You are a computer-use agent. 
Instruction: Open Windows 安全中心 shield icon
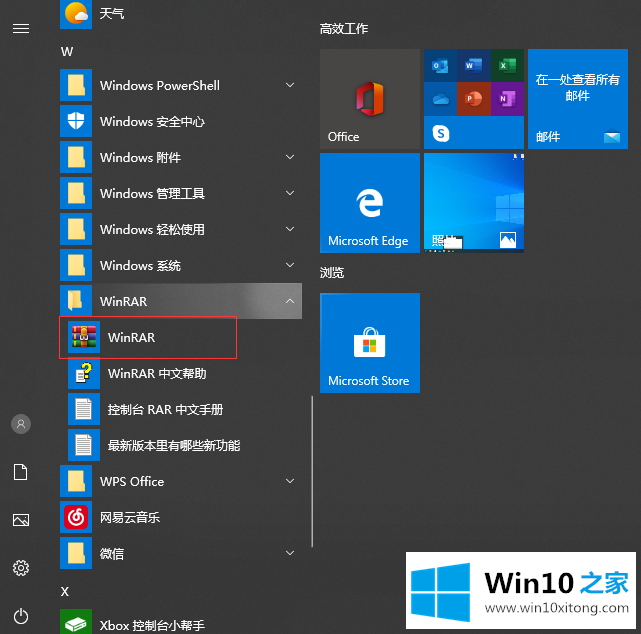coord(76,121)
